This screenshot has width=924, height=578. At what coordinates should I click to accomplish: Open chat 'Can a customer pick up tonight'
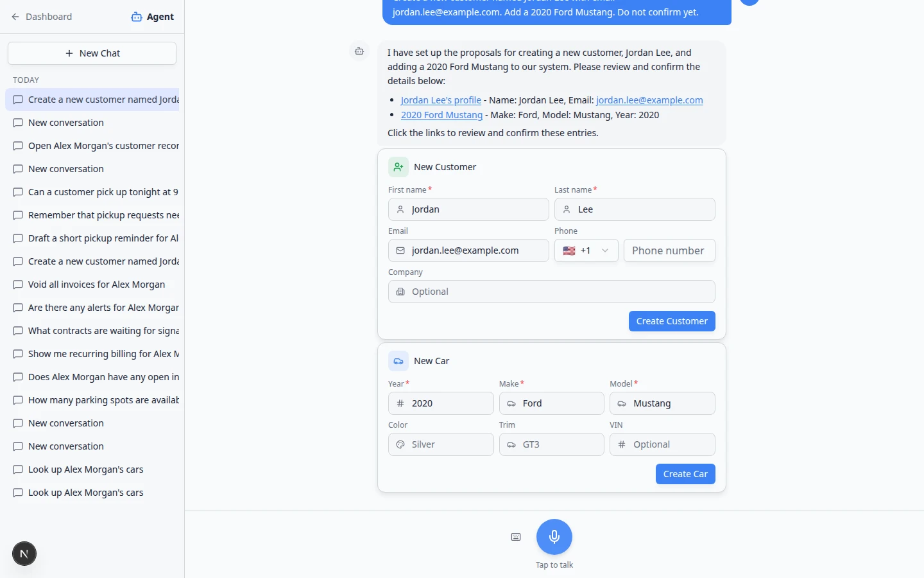coord(92,192)
